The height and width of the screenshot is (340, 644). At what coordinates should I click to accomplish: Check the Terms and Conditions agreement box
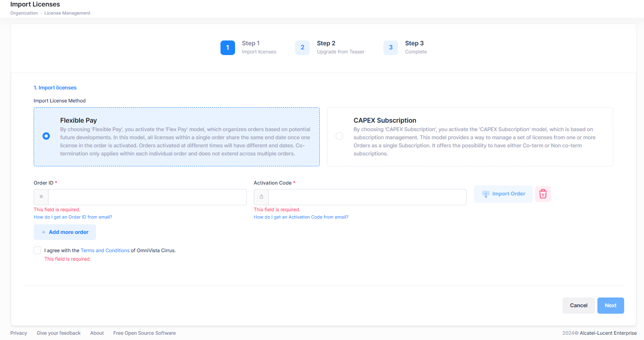[37, 251]
